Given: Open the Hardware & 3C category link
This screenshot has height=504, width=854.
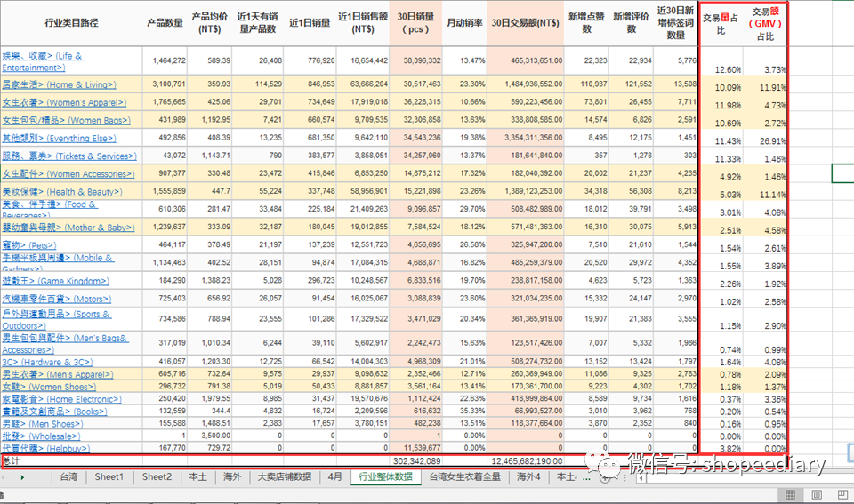Looking at the screenshot, I should (x=47, y=362).
